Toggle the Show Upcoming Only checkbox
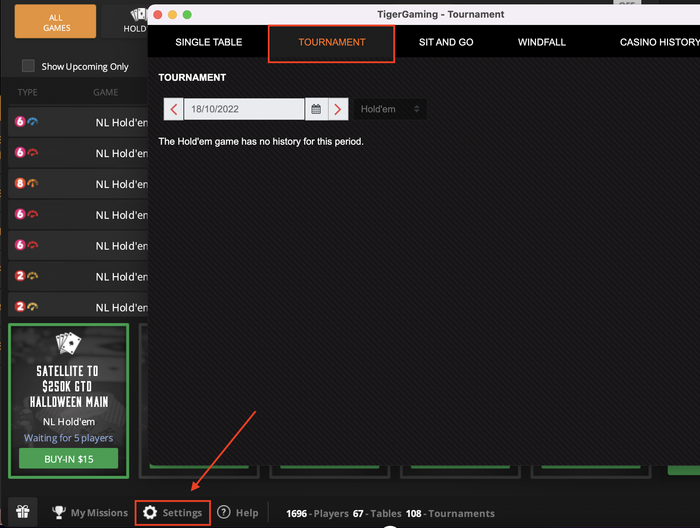Viewport: 700px width, 528px height. pyautogui.click(x=28, y=66)
